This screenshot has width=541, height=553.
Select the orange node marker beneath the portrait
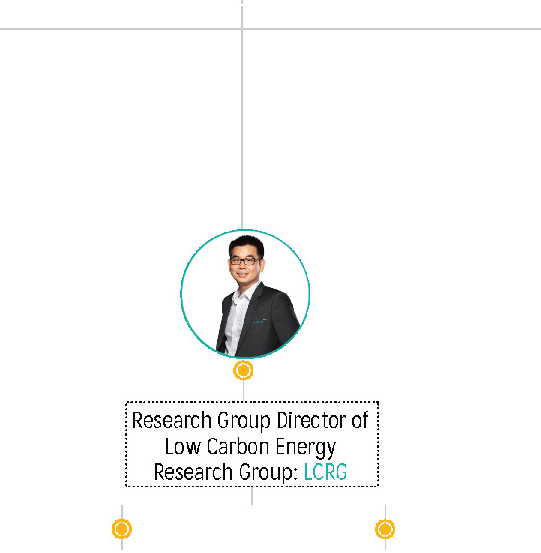click(x=243, y=370)
